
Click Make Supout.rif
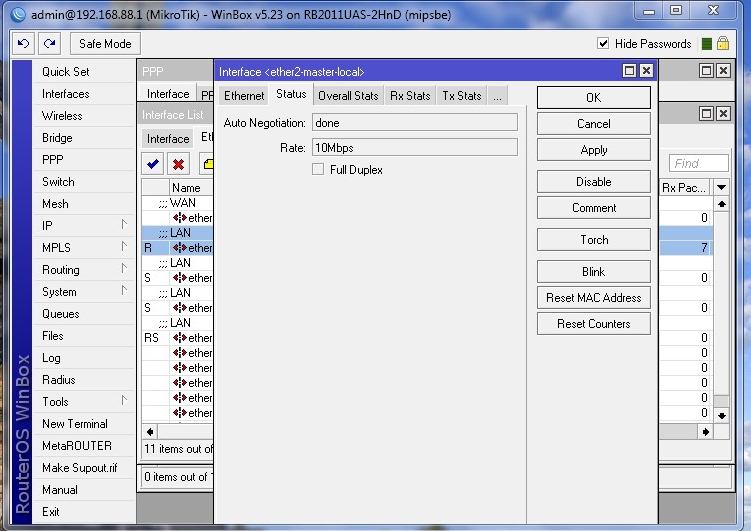click(x=80, y=468)
